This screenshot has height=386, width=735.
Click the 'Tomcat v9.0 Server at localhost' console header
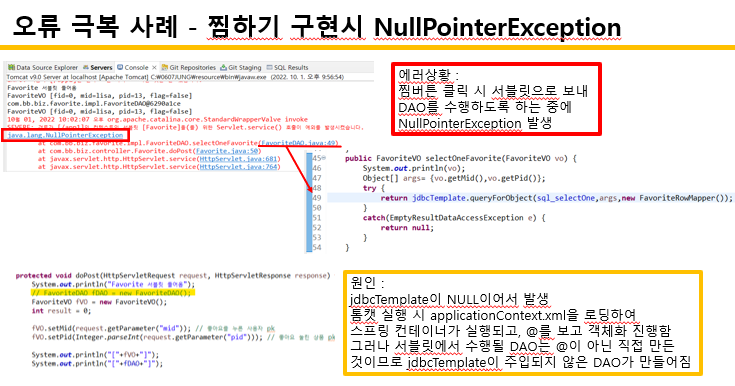(175, 77)
